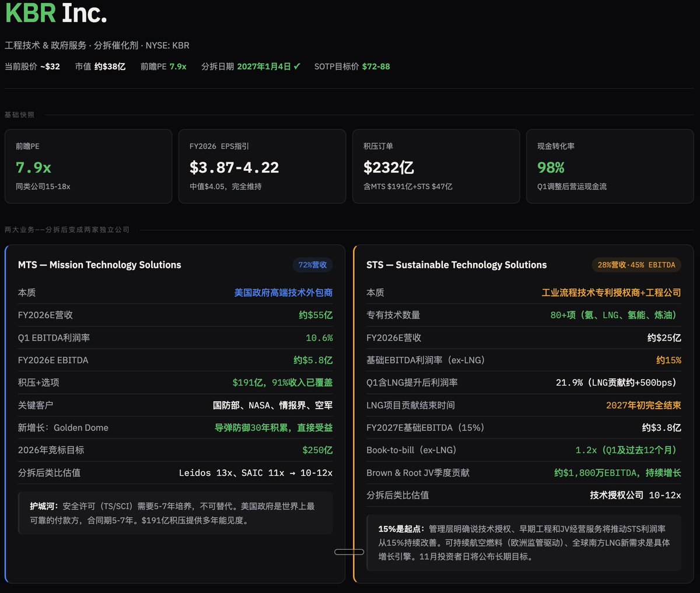Click the green checkmark after the split date
This screenshot has height=593, width=700.
tap(297, 66)
